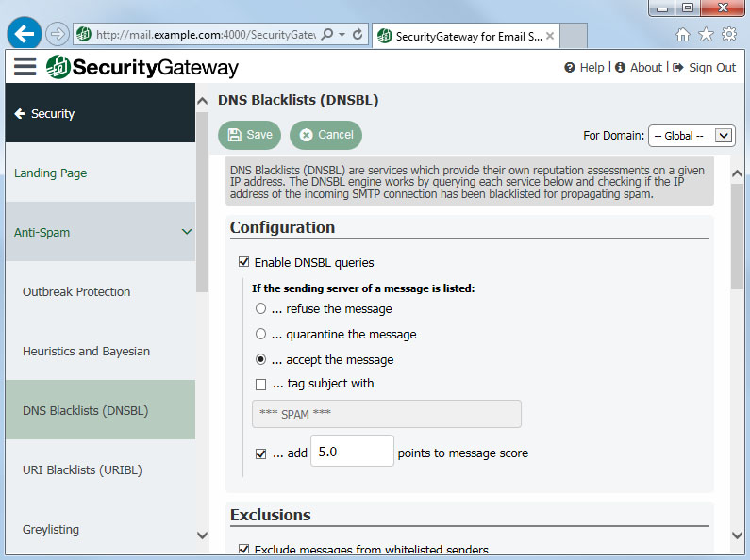Open the address bar autocomplete dropdown arrow

(342, 34)
